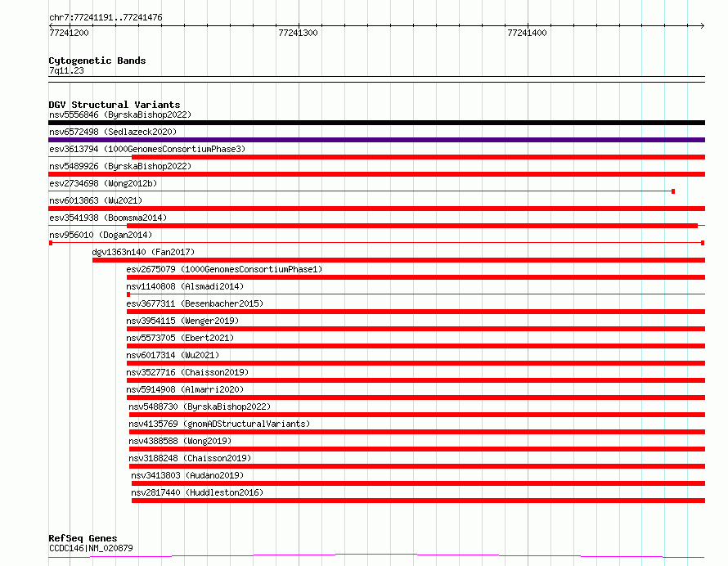The height and width of the screenshot is (566, 728).
Task: Click the 77241300 ruler position label
Action: pyautogui.click(x=298, y=33)
